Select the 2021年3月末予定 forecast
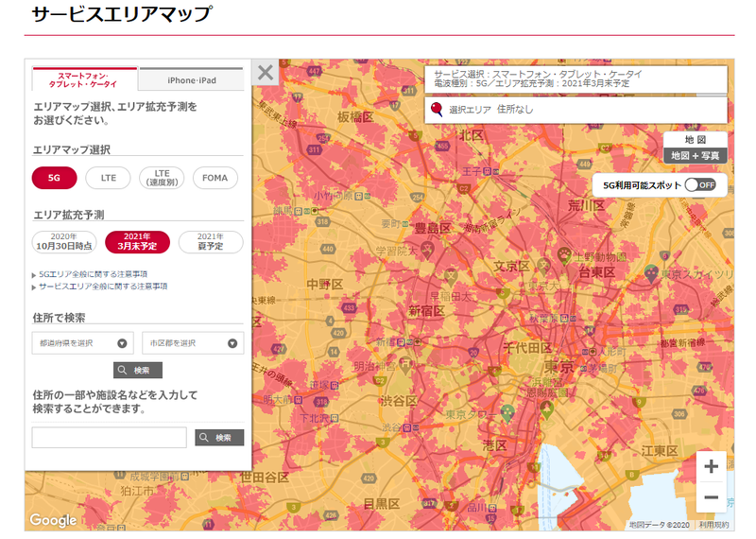The width and height of the screenshot is (756, 539). (x=137, y=242)
